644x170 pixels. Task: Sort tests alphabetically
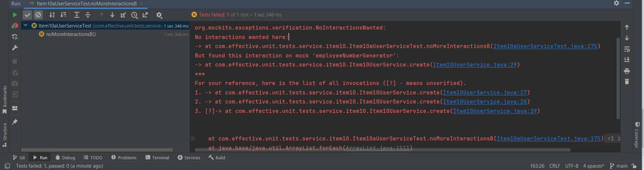(52, 15)
